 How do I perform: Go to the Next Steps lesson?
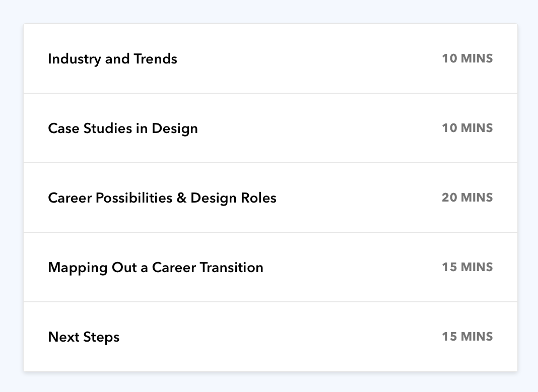(84, 337)
